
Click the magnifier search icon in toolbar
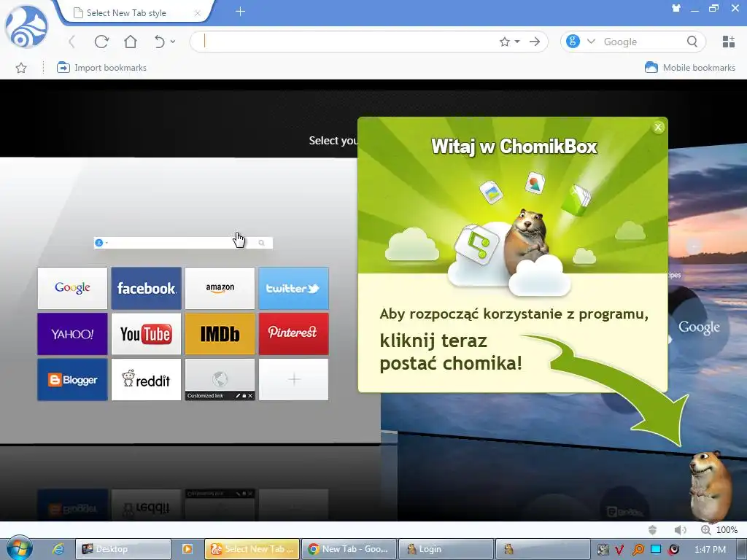692,42
